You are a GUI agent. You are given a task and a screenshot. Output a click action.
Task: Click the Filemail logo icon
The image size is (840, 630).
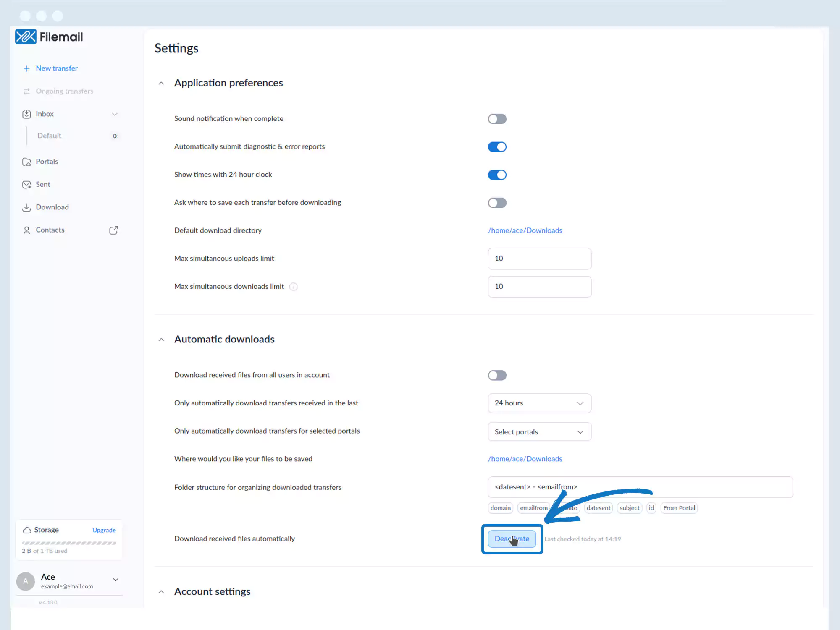pos(26,37)
